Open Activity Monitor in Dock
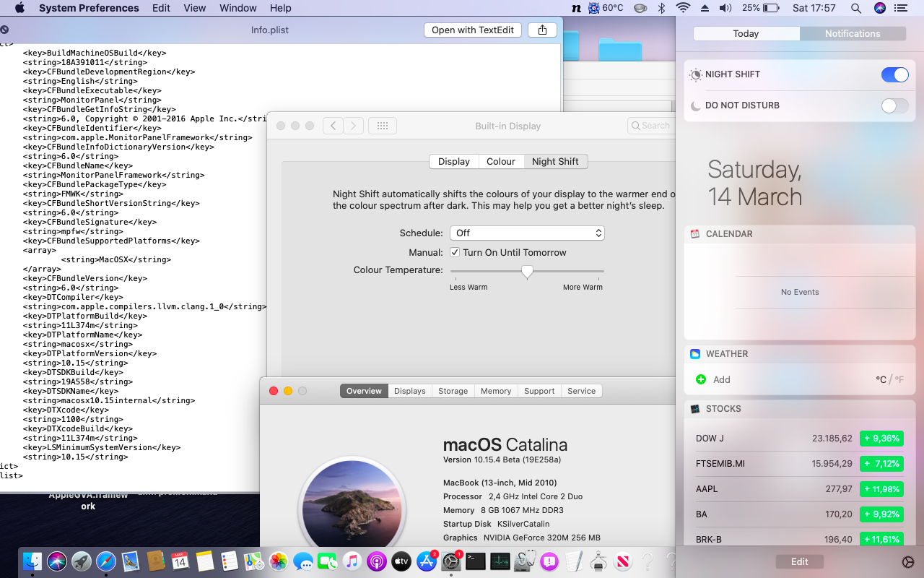This screenshot has height=578, width=924. pos(500,561)
